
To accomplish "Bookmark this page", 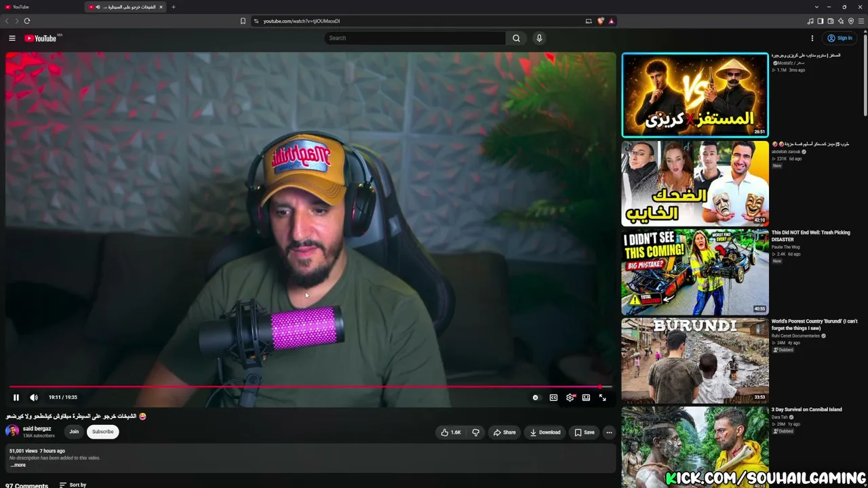I will [x=243, y=21].
